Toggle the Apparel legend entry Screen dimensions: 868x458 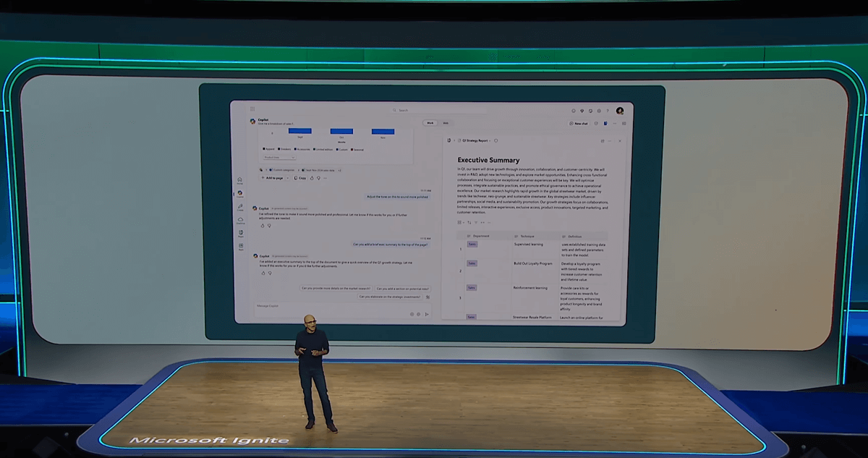pyautogui.click(x=268, y=149)
